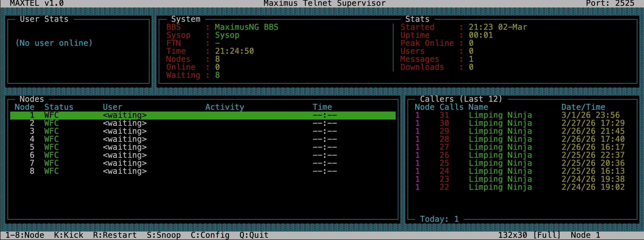Image resolution: width=644 pixels, height=240 pixels.
Task: Click the 'Today: 1' callers footer
Action: pos(439,219)
